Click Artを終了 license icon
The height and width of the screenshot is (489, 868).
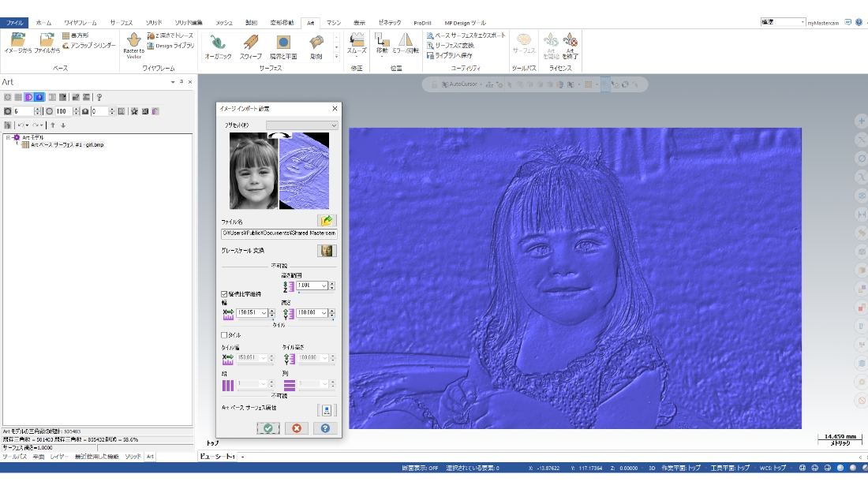pos(571,46)
